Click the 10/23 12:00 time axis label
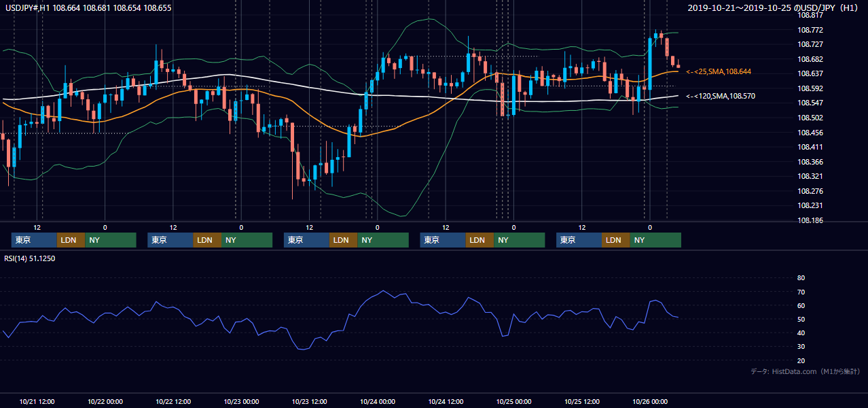868x408 pixels. [x=309, y=401]
